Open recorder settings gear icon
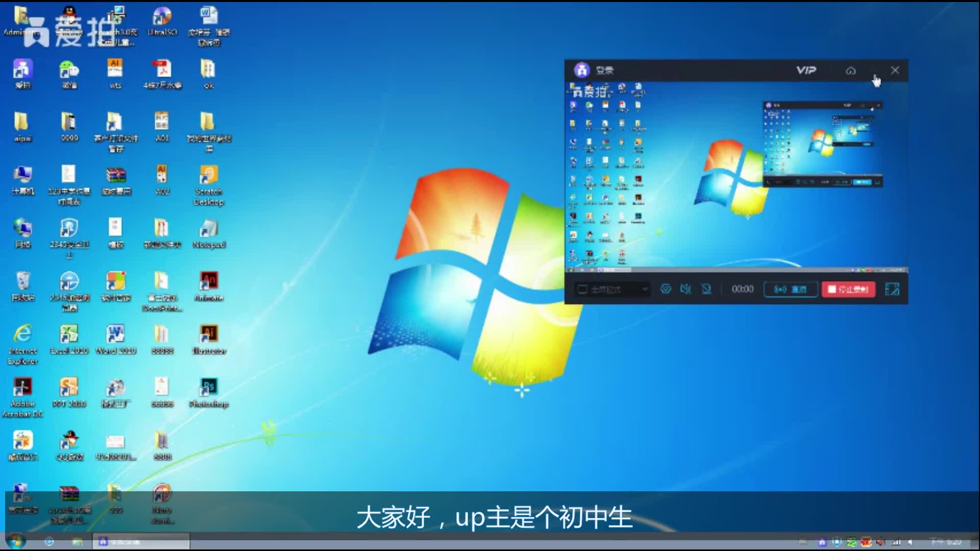 666,289
